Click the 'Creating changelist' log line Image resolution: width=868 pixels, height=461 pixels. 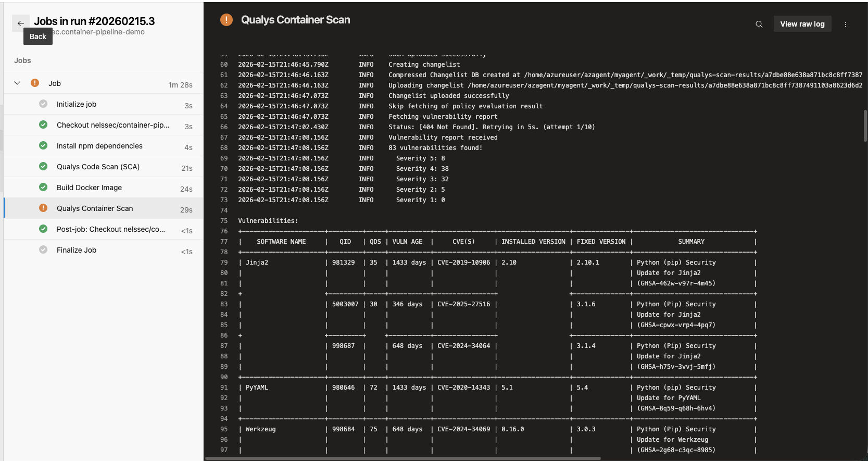(x=424, y=65)
